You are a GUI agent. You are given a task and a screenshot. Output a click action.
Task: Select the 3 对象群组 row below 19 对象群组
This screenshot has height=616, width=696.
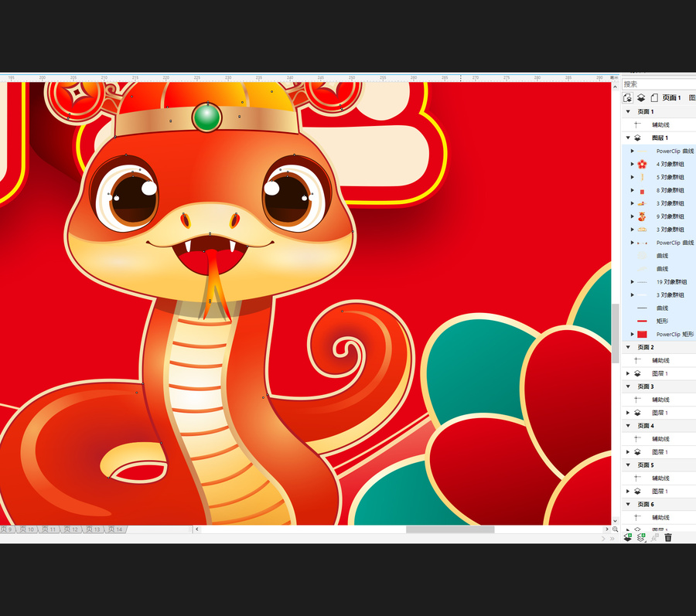tap(659, 295)
